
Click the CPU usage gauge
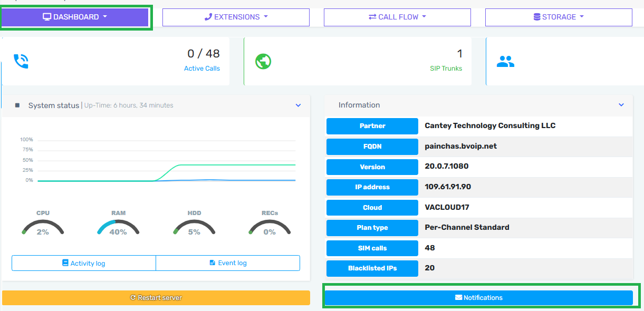point(43,227)
